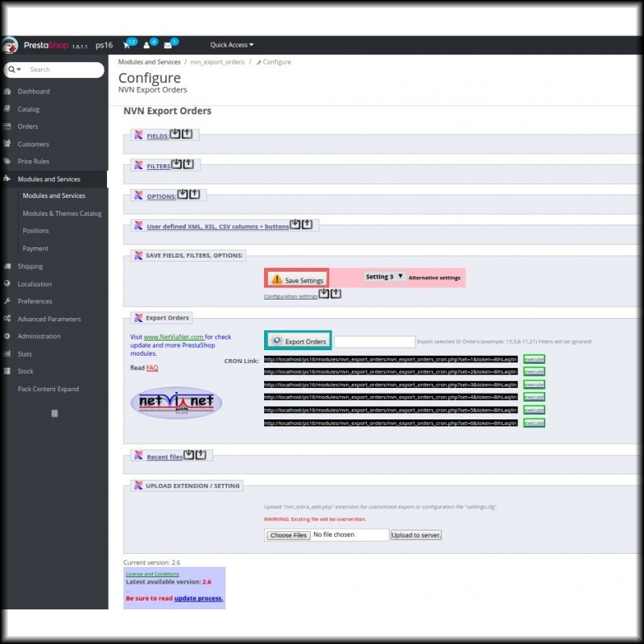The height and width of the screenshot is (644, 644).
Task: Collapse the Fields section with up-arrow icon
Action: 187,134
